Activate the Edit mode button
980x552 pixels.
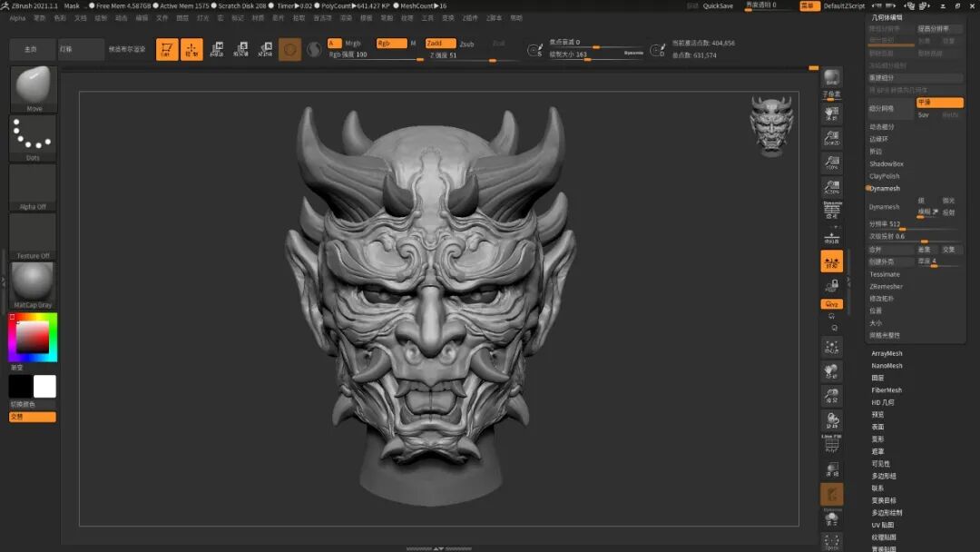click(x=167, y=50)
